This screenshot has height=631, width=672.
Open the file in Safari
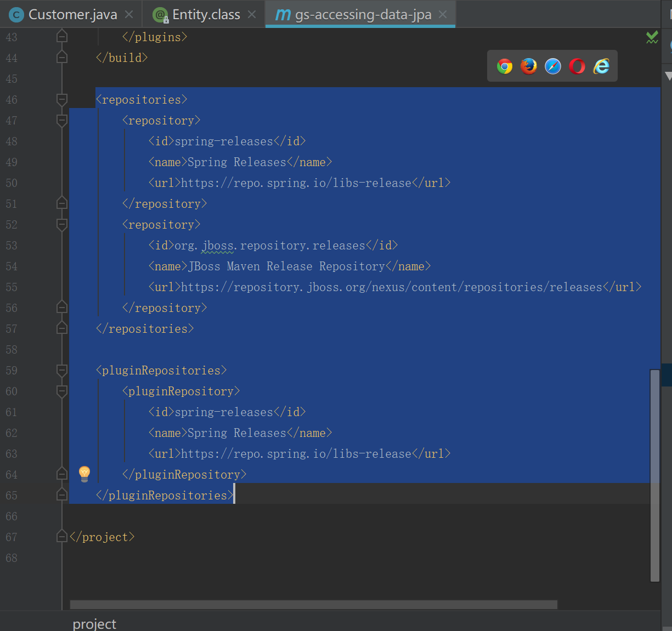(552, 66)
